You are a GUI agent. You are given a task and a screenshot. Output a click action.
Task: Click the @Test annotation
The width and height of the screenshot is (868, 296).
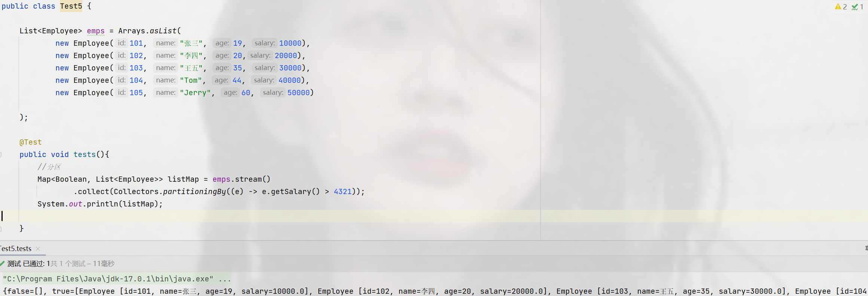click(31, 142)
